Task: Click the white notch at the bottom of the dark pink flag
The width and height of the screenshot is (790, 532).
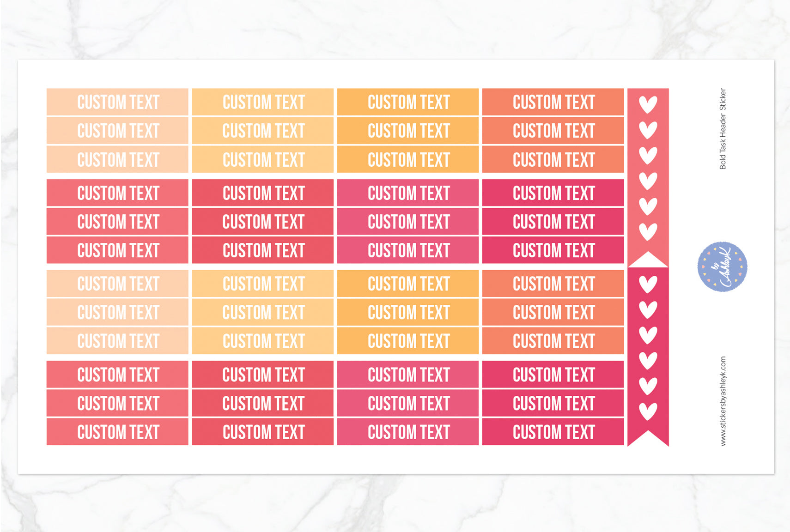Action: (x=648, y=439)
